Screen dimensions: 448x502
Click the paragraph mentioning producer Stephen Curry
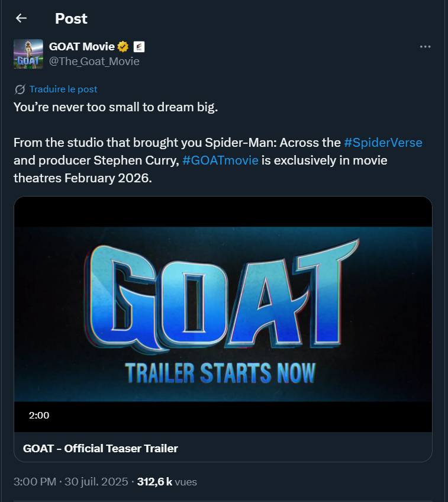(178, 160)
